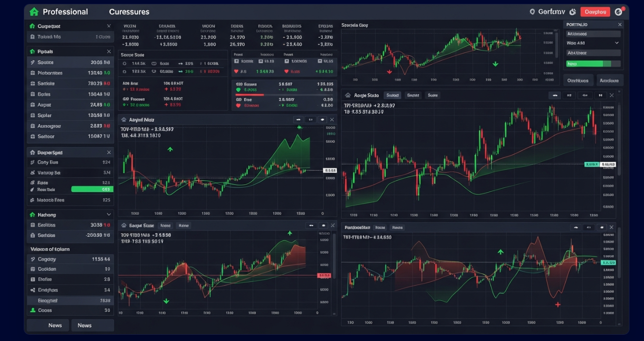This screenshot has height=341, width=644.
Task: Toggle the red heart beside Rdos
Action: pyautogui.click(x=286, y=71)
